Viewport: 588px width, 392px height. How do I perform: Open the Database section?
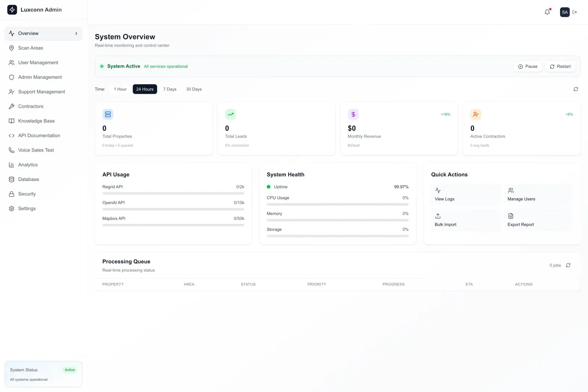pyautogui.click(x=43, y=179)
